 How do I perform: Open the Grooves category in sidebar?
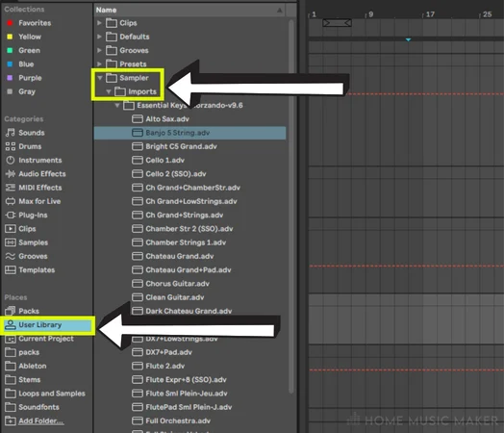(26, 256)
